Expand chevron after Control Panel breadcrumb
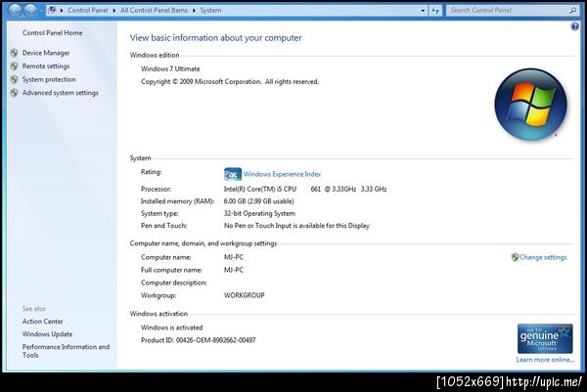 tap(114, 11)
